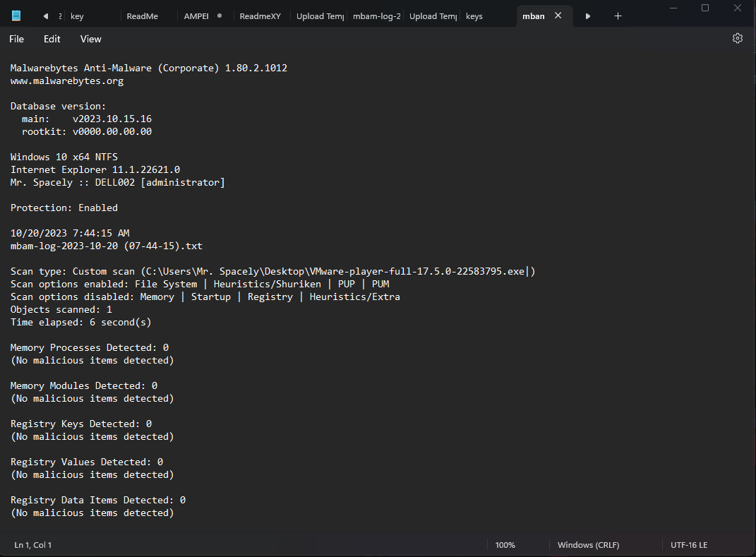The image size is (756, 557).
Task: Switch to the Upload Temp tab beside keys
Action: (x=431, y=16)
